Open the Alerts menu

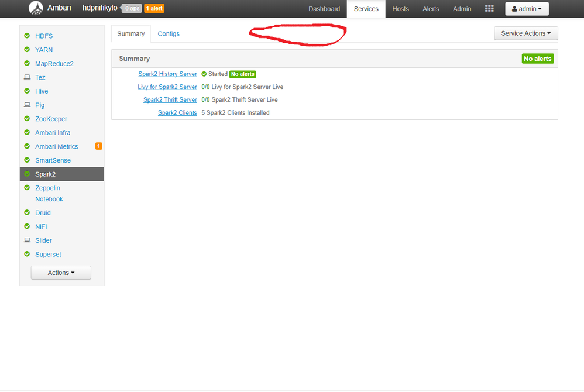(431, 9)
